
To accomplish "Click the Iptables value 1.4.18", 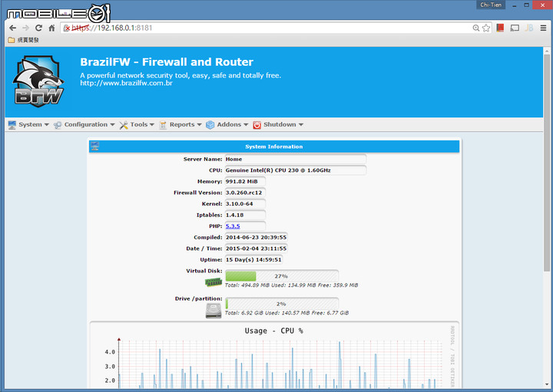I will 245,215.
